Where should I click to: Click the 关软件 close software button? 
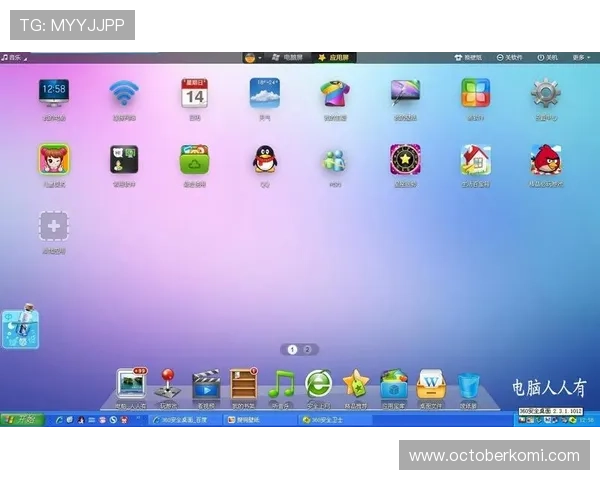click(x=509, y=57)
